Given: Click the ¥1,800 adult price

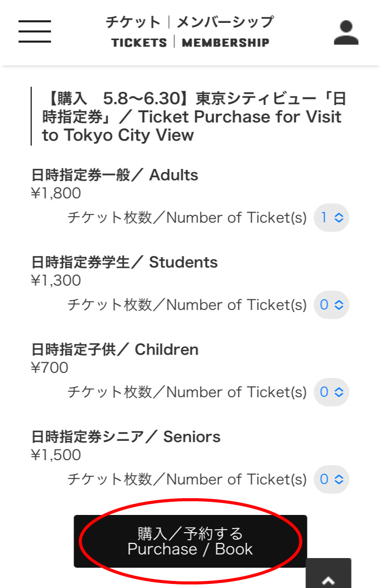Looking at the screenshot, I should point(56,193).
